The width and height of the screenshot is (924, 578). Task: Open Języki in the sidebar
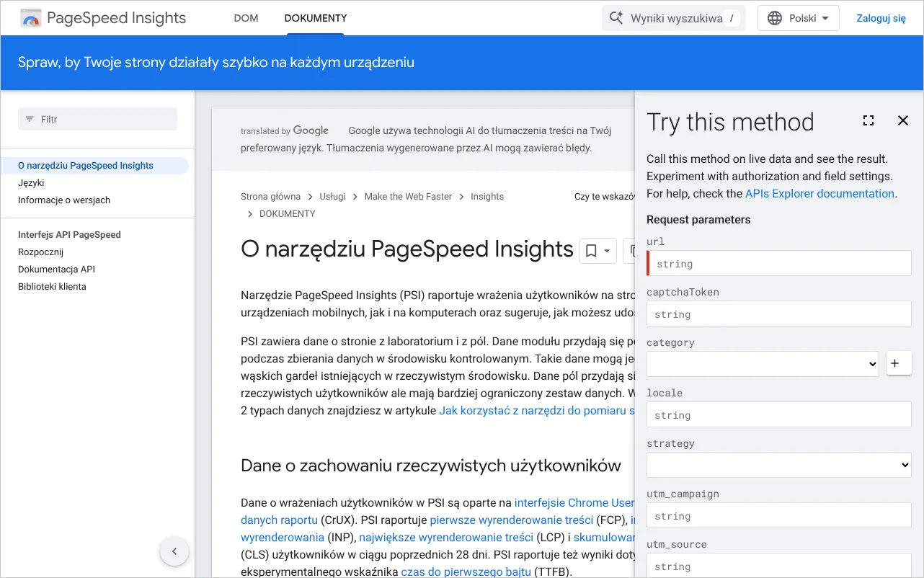pyautogui.click(x=31, y=183)
